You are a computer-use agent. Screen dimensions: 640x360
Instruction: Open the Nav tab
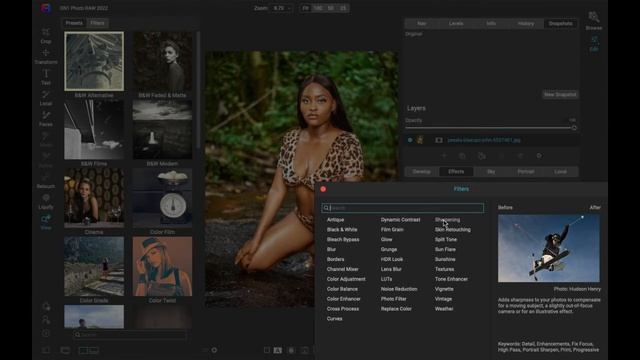point(422,24)
